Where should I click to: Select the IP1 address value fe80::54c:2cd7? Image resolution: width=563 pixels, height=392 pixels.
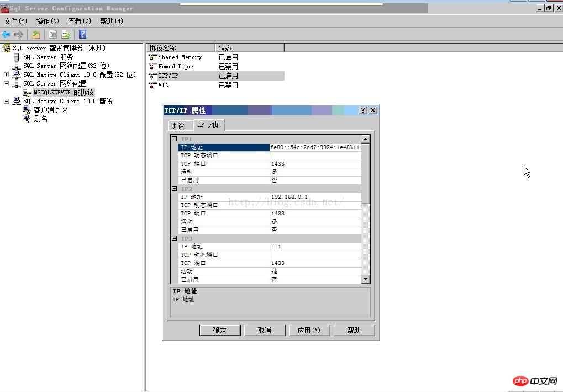click(x=315, y=147)
